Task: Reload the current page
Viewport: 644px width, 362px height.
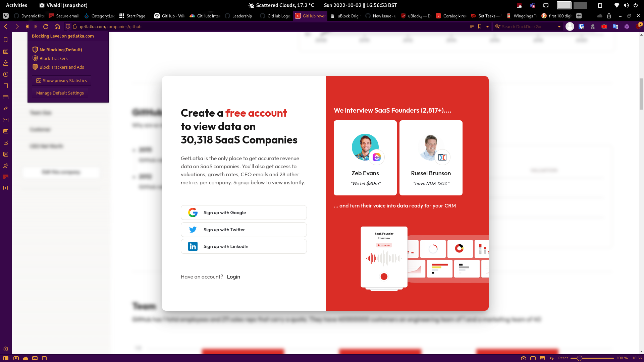Action: 46,26
